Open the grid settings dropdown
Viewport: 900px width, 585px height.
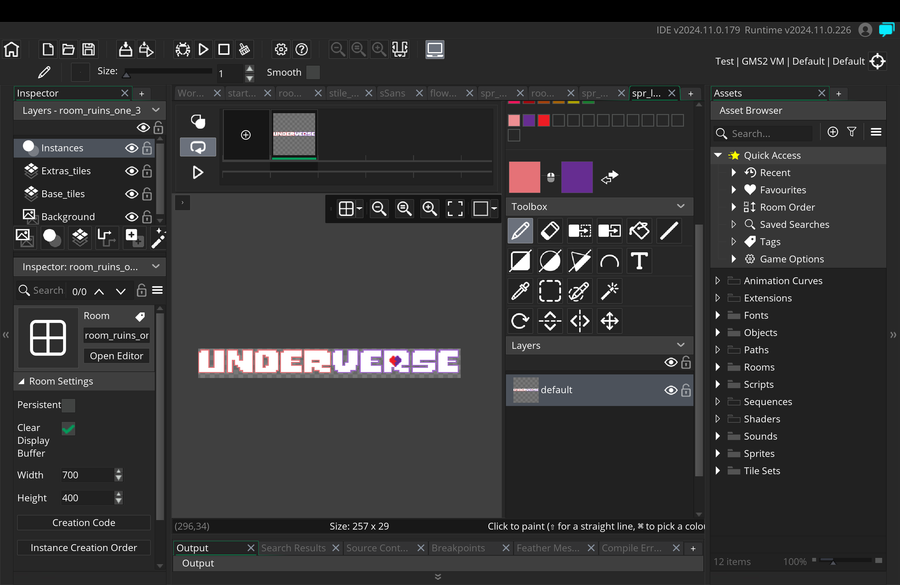pyautogui.click(x=350, y=208)
